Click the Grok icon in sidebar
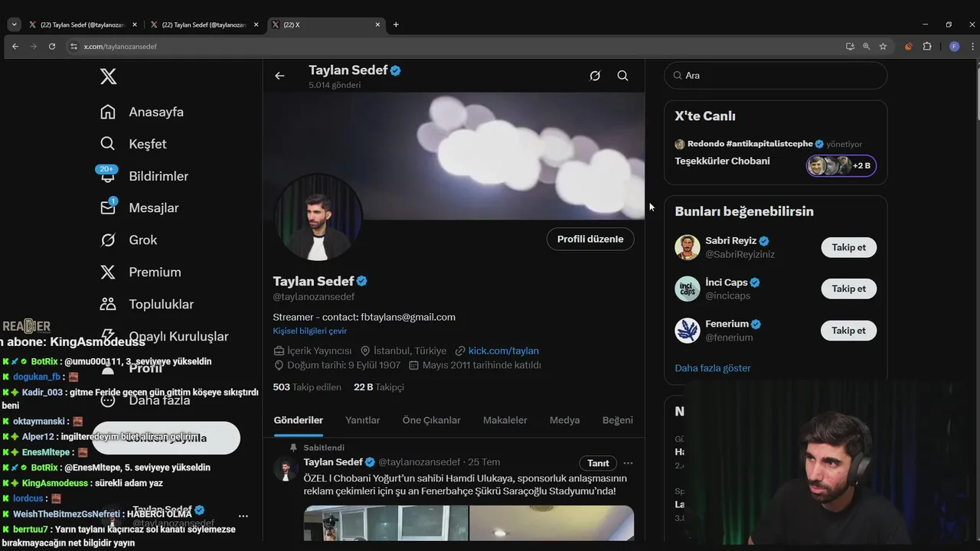Viewport: 980px width, 551px height. 108,240
